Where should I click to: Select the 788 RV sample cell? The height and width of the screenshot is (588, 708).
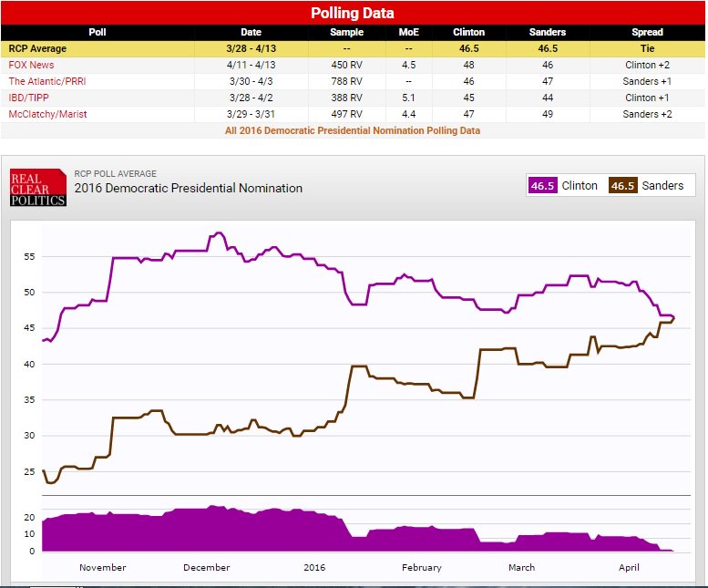tap(346, 81)
